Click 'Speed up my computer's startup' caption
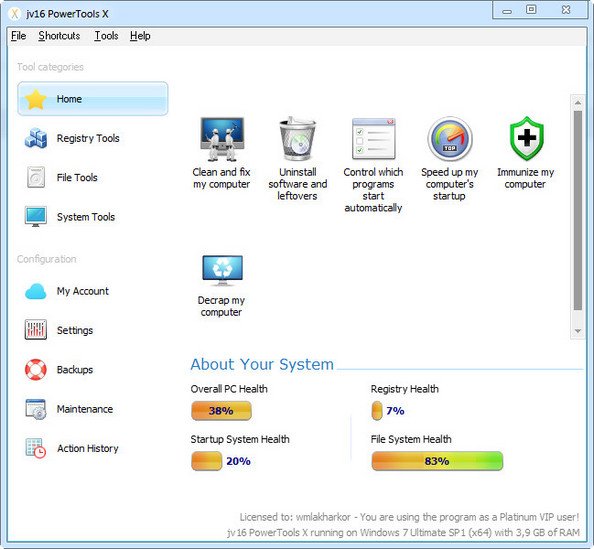The width and height of the screenshot is (594, 549). (x=450, y=184)
